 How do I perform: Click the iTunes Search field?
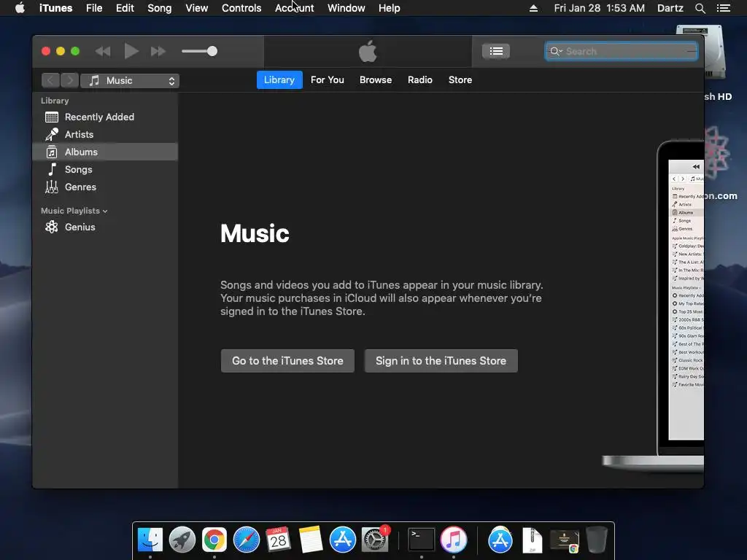(622, 51)
